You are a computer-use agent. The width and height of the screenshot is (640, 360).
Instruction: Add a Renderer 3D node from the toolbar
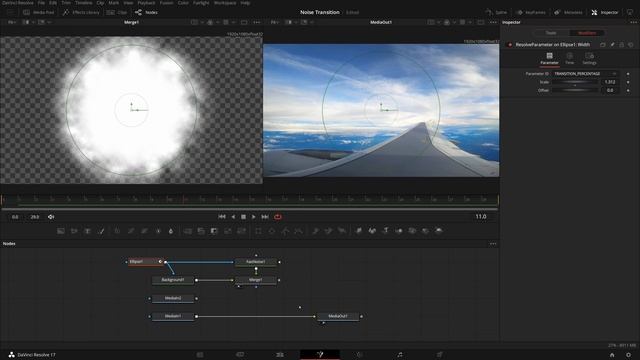[x=439, y=231]
